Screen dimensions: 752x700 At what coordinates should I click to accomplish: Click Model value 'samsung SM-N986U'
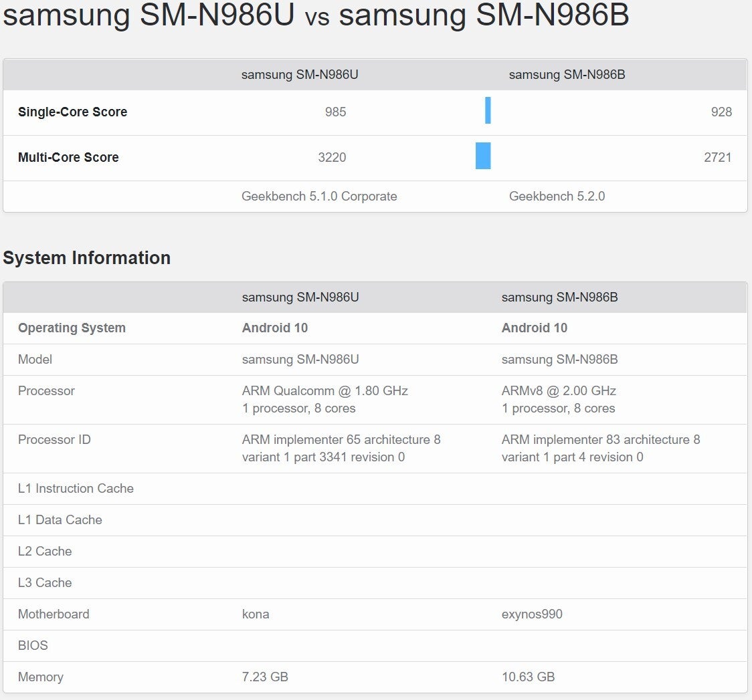pos(300,359)
